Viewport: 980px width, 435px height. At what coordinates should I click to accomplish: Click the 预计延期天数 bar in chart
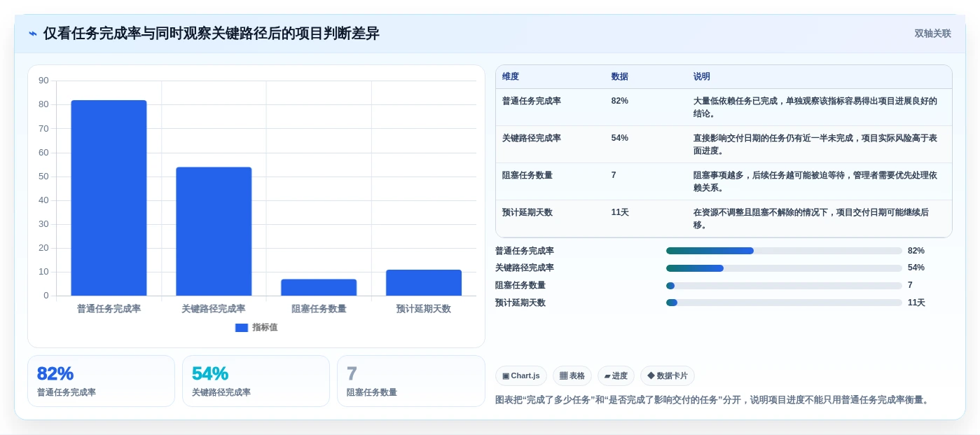click(x=424, y=282)
